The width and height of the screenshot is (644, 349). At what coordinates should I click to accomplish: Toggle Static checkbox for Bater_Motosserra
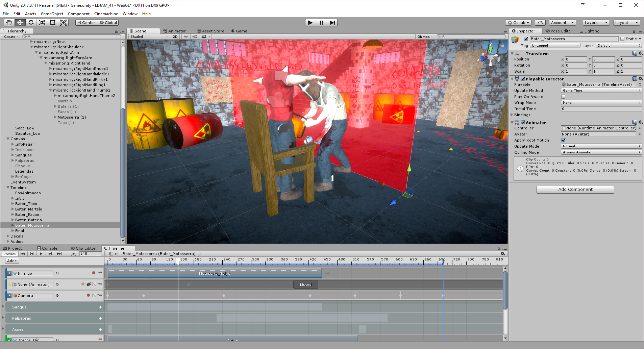point(622,39)
